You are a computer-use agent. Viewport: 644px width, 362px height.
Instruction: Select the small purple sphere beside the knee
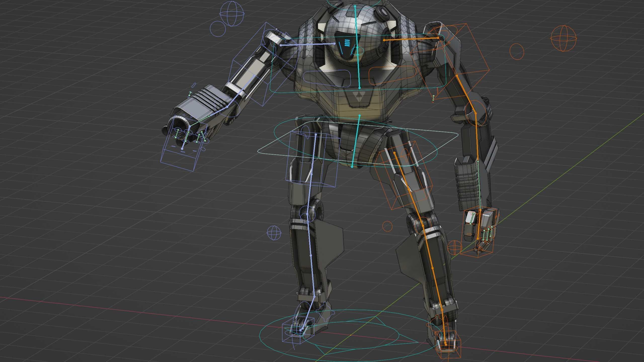tap(274, 233)
